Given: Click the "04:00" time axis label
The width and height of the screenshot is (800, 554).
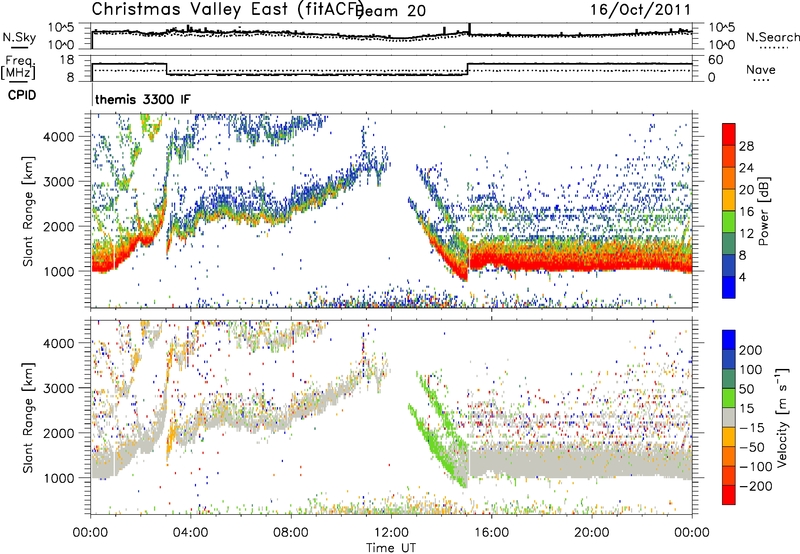Looking at the screenshot, I should [x=191, y=533].
